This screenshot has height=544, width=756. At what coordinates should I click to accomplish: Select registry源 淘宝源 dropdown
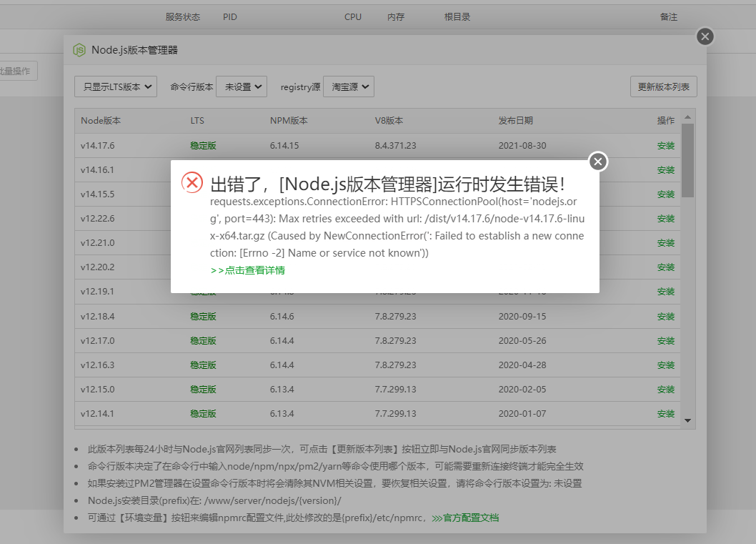pyautogui.click(x=349, y=86)
